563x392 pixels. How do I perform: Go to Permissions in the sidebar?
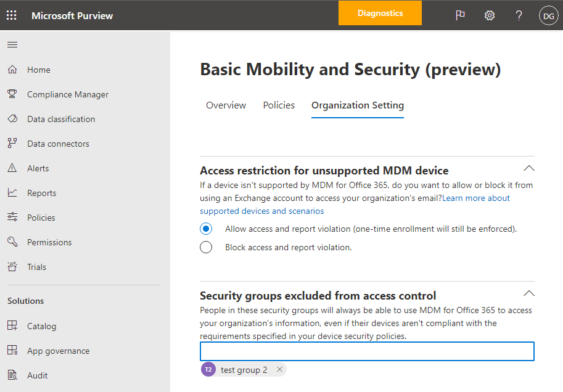(49, 242)
